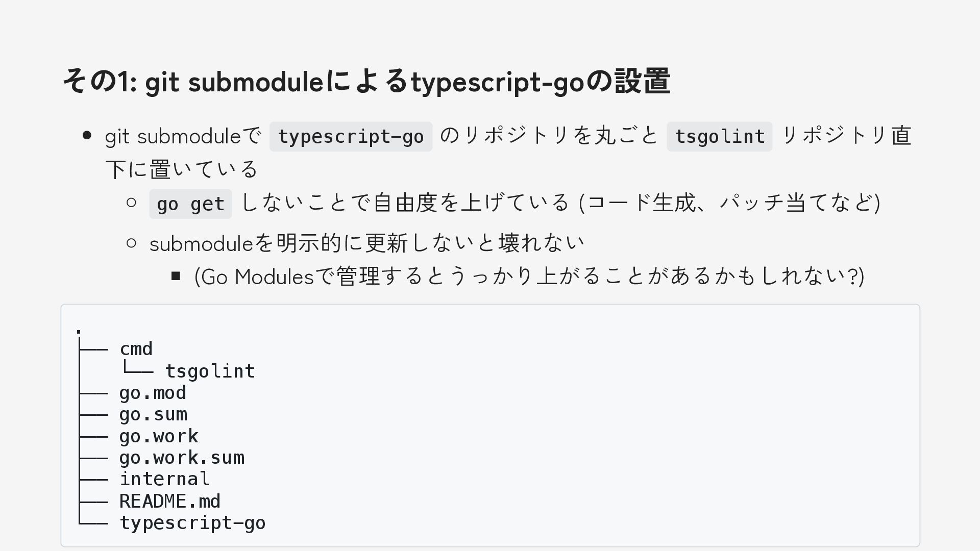
Task: Click the 'go get' inline code chip
Action: [190, 204]
